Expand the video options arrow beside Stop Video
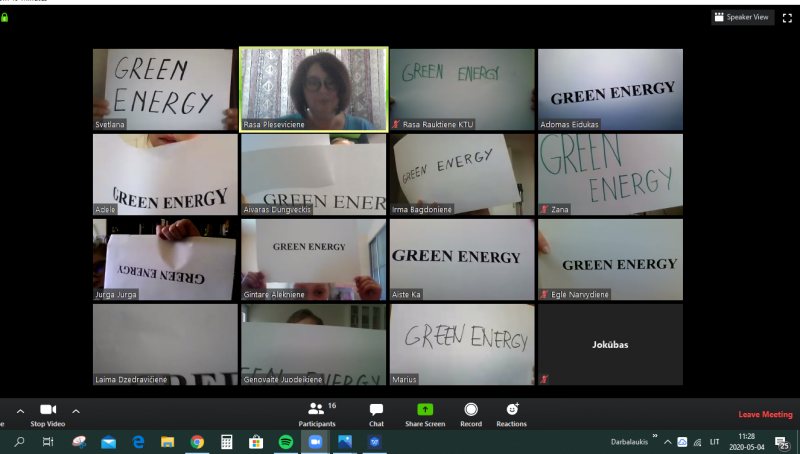The image size is (800, 454). [x=76, y=411]
